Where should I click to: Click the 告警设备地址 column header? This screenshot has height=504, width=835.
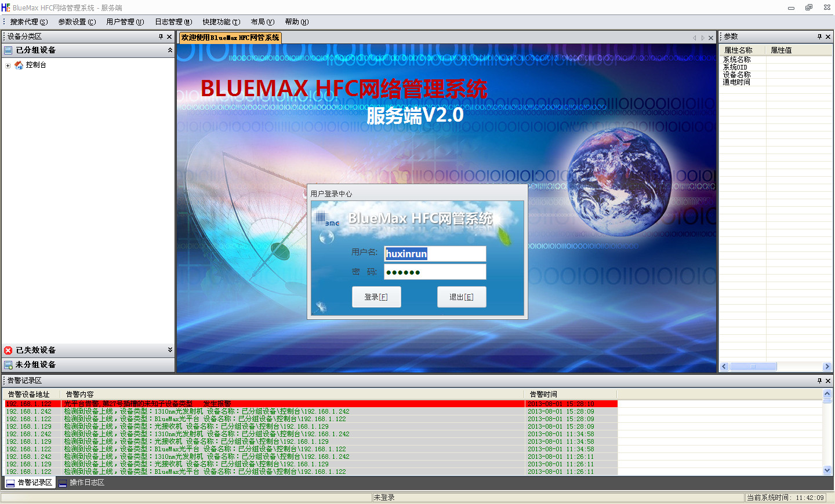[32, 394]
